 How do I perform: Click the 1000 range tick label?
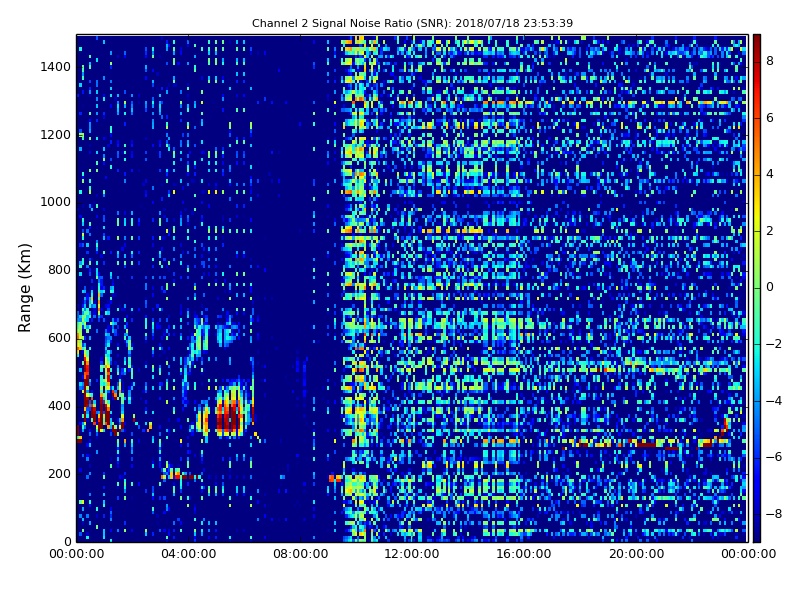[x=56, y=202]
